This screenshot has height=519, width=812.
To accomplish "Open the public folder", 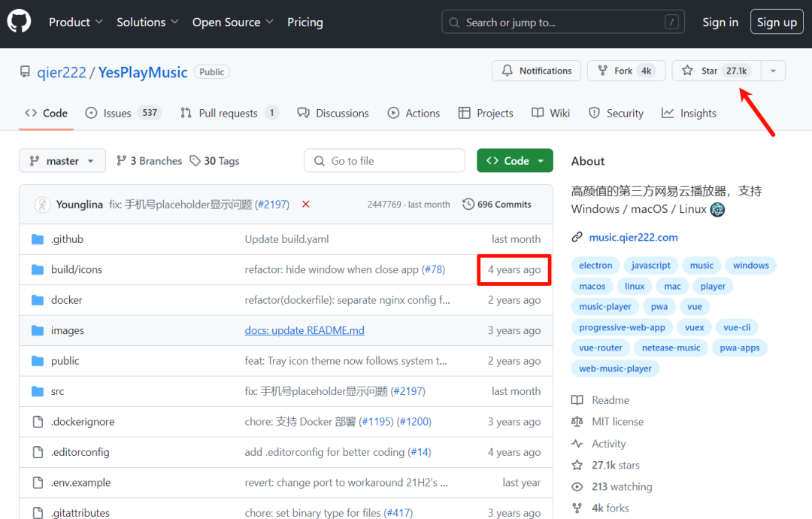I will [65, 361].
